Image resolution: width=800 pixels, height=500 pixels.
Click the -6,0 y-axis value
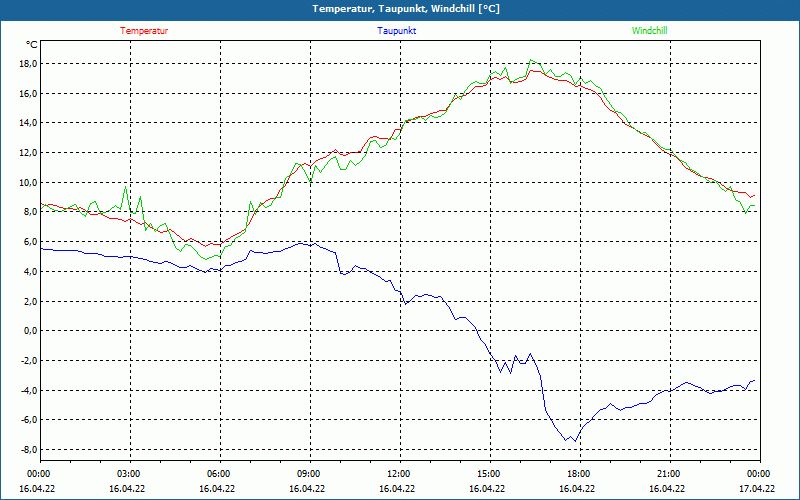click(x=30, y=419)
